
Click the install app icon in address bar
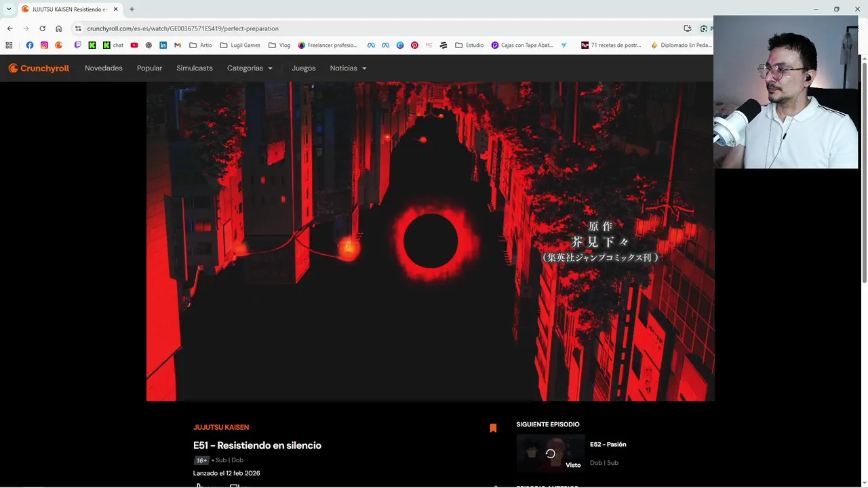[687, 28]
